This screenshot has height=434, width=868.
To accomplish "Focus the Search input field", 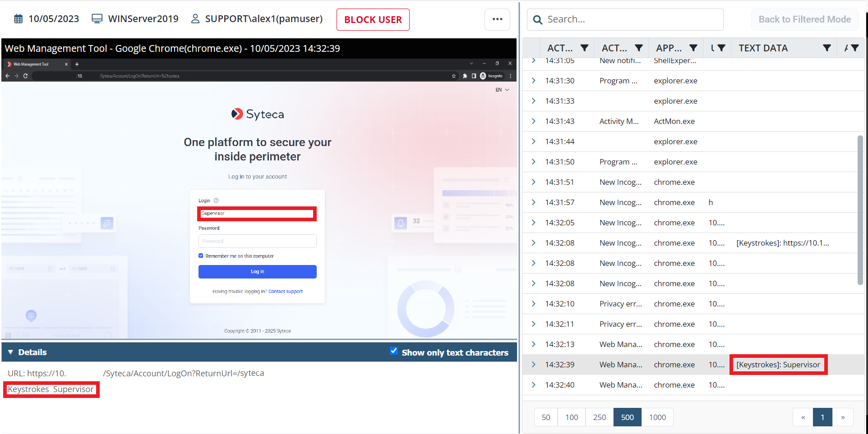I will coord(632,19).
